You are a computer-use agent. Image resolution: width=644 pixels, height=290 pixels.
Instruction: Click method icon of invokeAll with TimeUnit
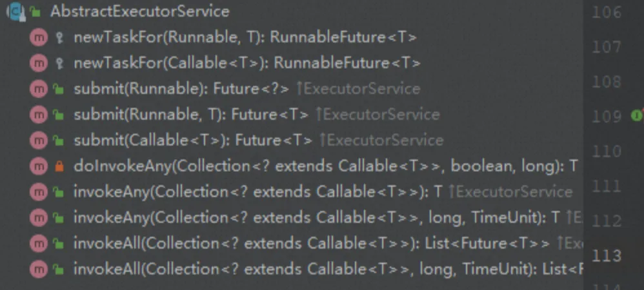(x=39, y=269)
